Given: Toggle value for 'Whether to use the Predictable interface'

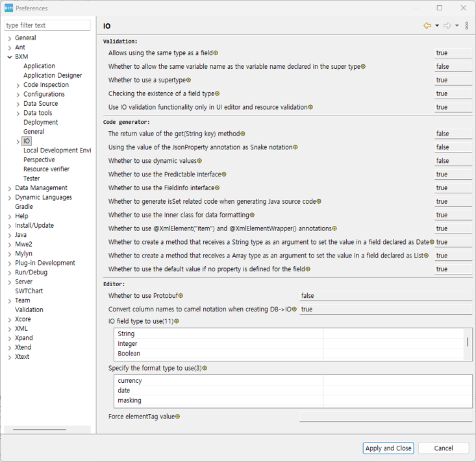Looking at the screenshot, I should point(453,175).
